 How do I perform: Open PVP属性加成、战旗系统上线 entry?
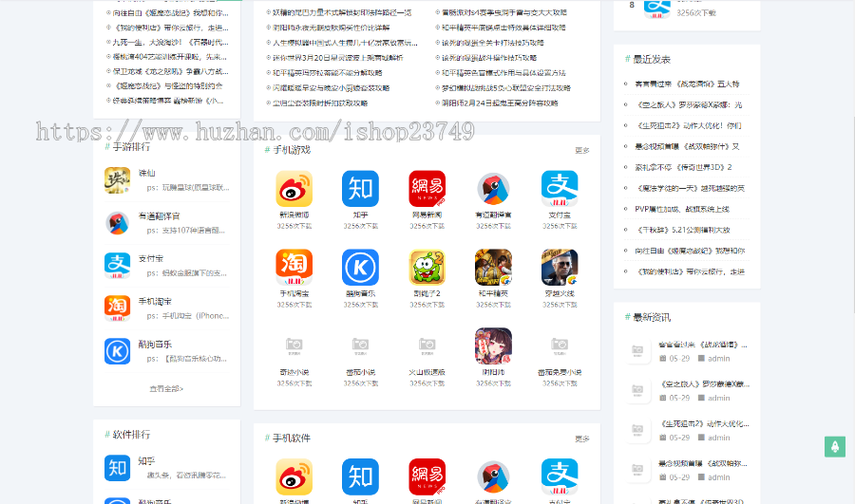[682, 209]
